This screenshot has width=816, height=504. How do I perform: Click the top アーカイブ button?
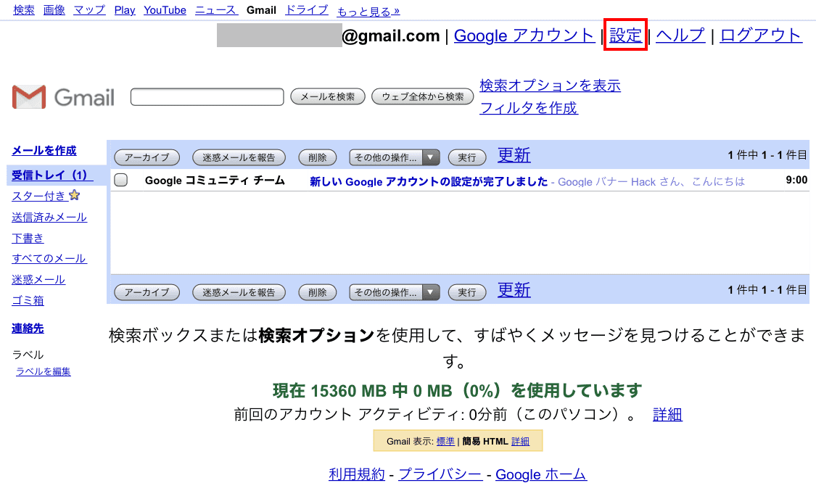[147, 157]
